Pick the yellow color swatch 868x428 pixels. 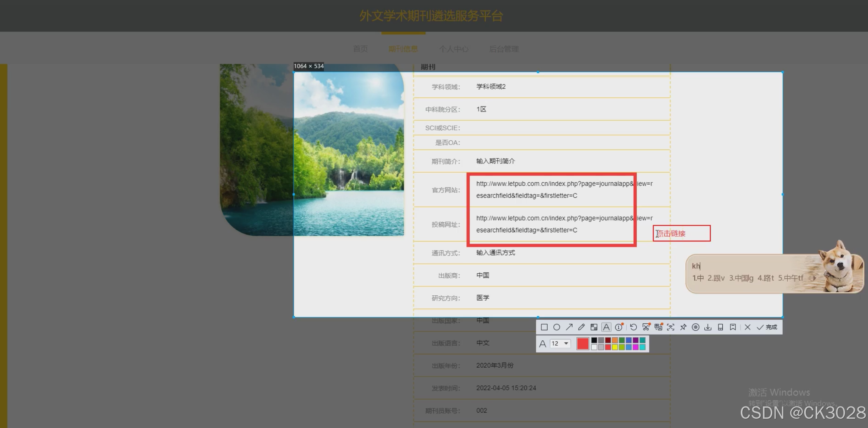pos(615,347)
